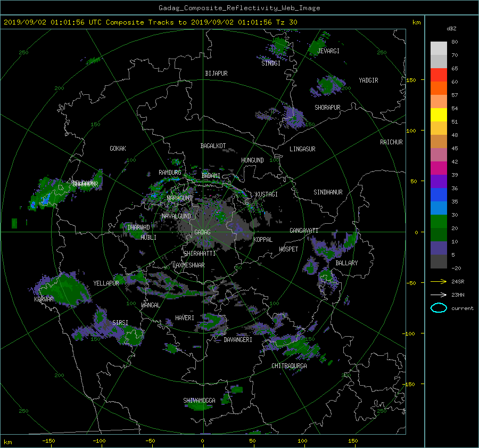Select the yellow 51 dBZ color swatch
479x448 pixels.
click(439, 115)
